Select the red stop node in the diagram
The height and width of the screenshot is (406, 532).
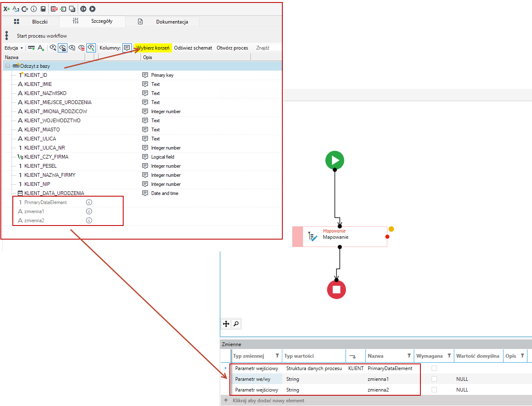point(336,290)
